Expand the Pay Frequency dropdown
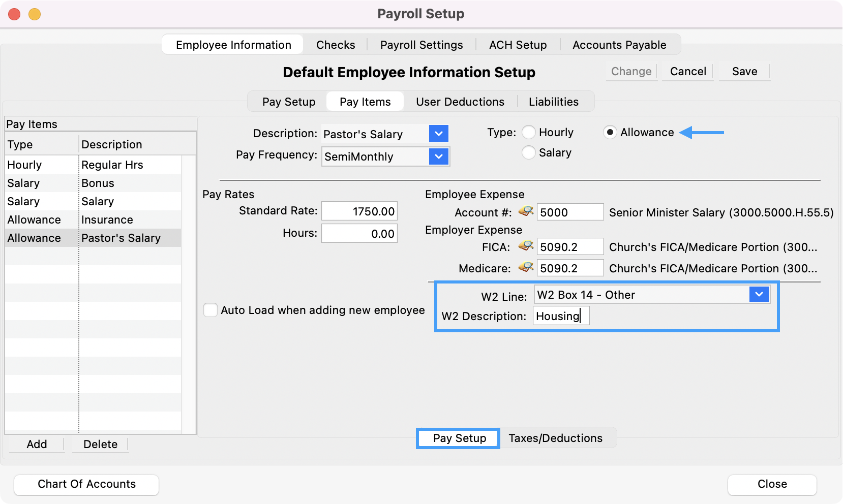Image resolution: width=843 pixels, height=504 pixels. click(438, 156)
